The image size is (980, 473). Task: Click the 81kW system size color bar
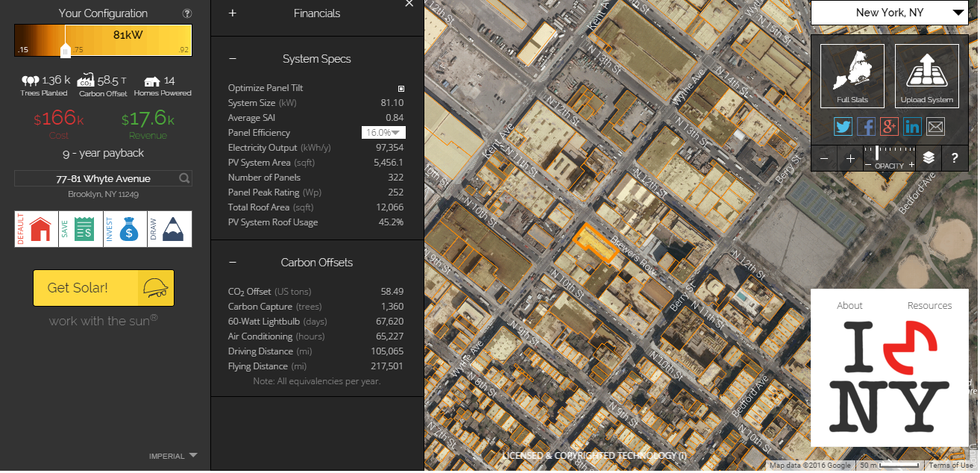click(x=103, y=40)
